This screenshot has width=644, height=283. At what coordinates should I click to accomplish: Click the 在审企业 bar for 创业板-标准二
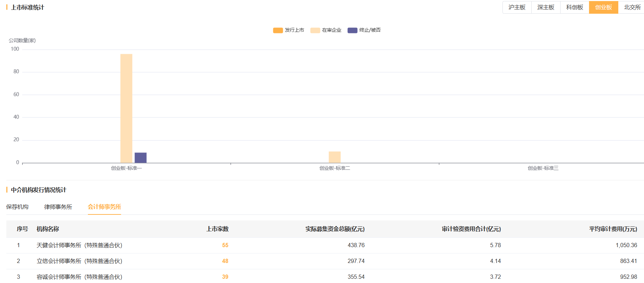[335, 157]
